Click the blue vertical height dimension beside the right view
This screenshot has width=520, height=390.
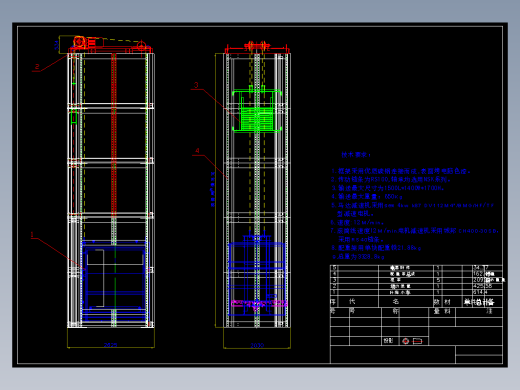tap(212, 189)
